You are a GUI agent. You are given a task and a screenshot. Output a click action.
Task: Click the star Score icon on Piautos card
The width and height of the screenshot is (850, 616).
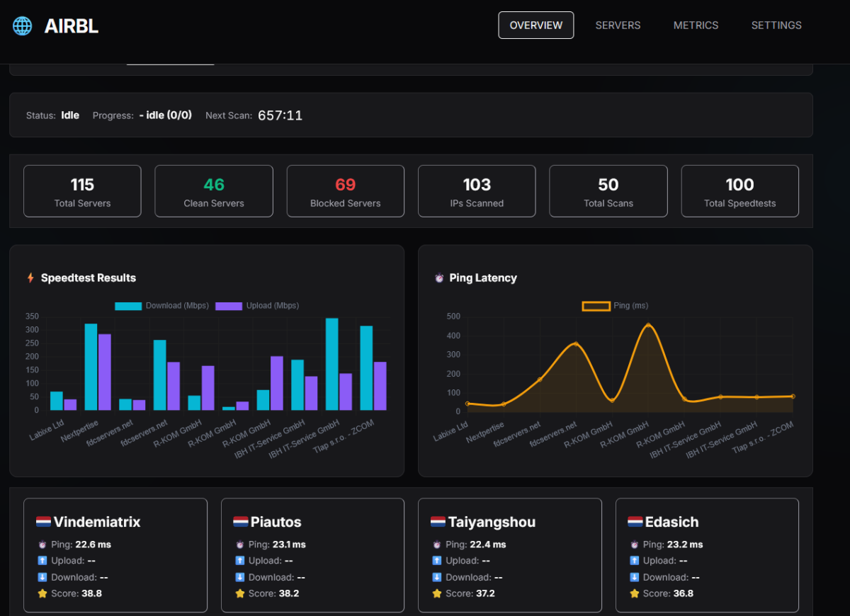point(239,593)
